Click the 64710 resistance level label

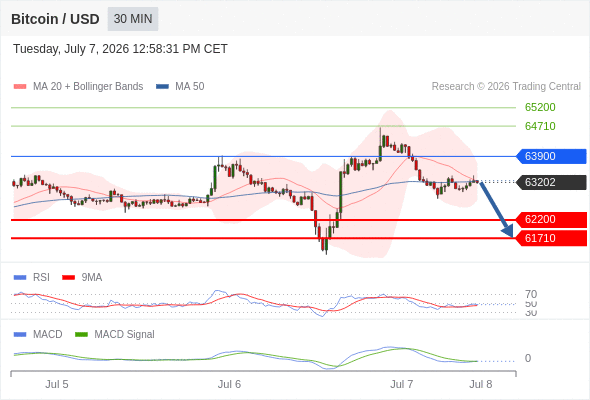(540, 126)
